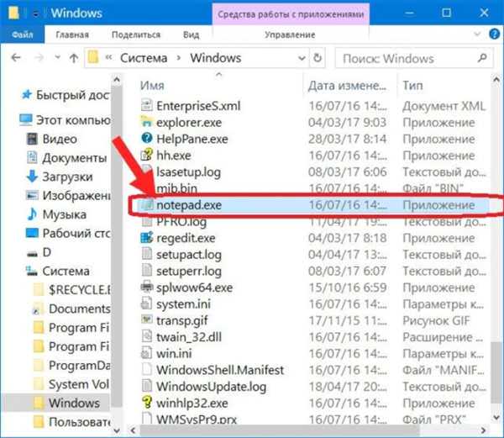Select the hh.exe file icon
Viewport: 504px width, 438px height.
click(x=147, y=155)
